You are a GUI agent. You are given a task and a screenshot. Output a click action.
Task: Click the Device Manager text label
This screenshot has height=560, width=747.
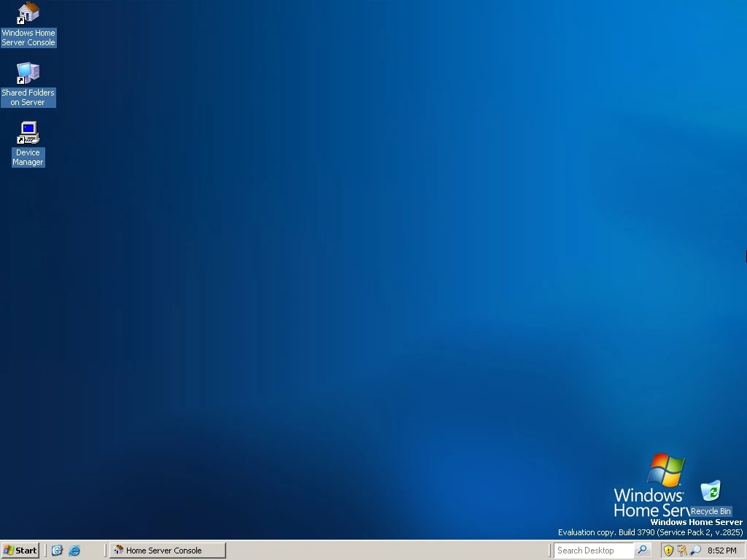pos(28,157)
